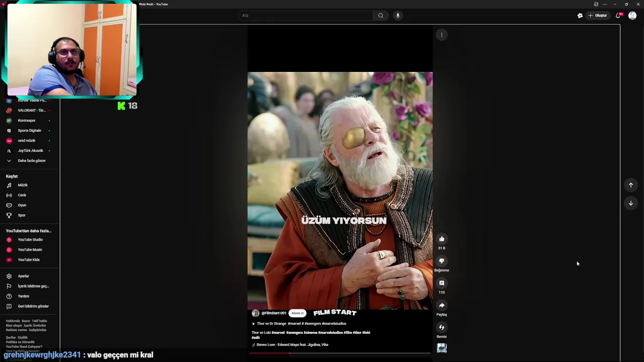Open notifications bell with 9+ badge
This screenshot has width=644, height=362.
coord(618,16)
